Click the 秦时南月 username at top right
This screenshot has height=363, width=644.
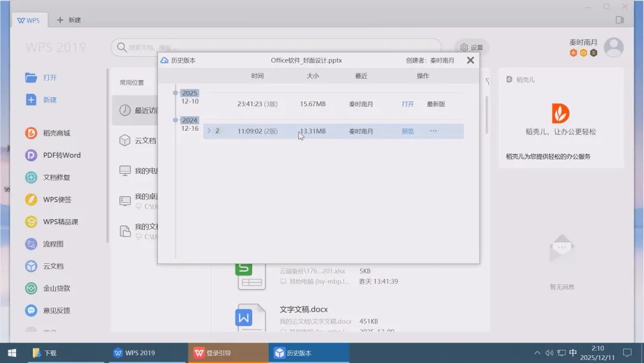pos(583,42)
